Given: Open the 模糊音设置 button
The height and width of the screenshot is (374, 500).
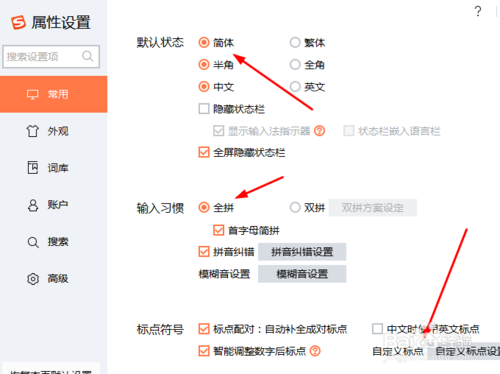Looking at the screenshot, I should click(302, 274).
